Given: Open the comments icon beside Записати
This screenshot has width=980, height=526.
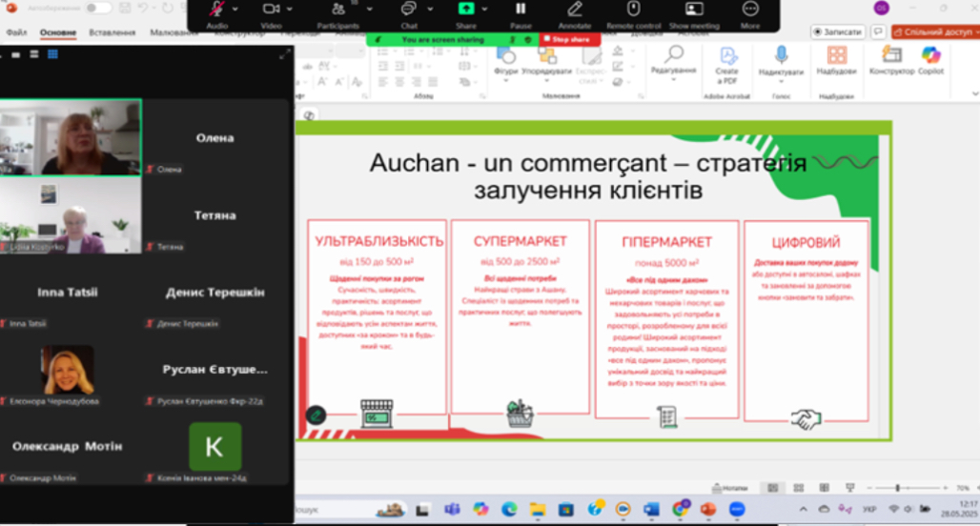Looking at the screenshot, I should pos(878,31).
